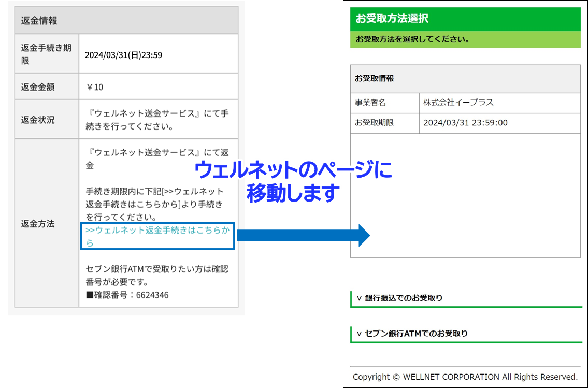Select the 確認番号：6624346 text
The height and width of the screenshot is (388, 588).
pyautogui.click(x=127, y=295)
